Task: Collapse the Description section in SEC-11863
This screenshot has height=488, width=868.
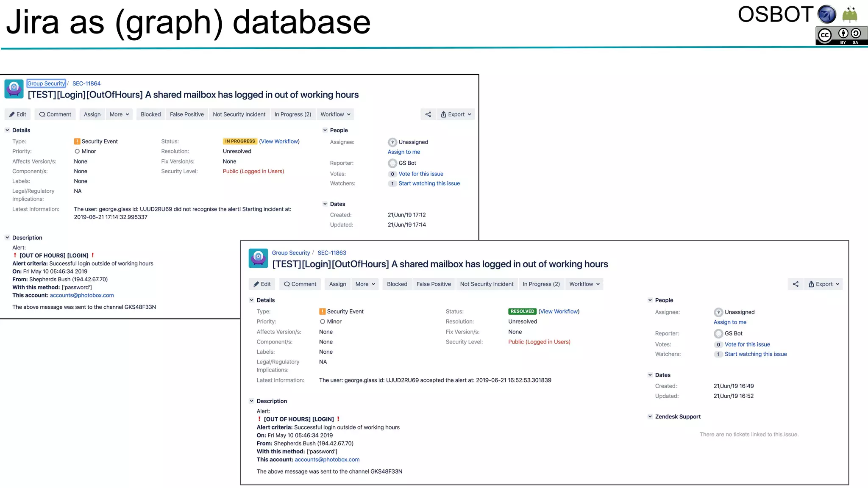Action: pos(251,401)
